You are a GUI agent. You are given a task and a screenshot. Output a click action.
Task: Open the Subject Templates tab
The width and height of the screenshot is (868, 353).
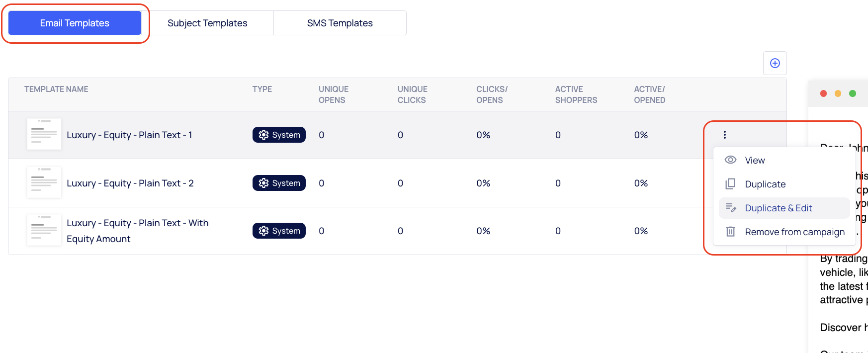point(207,23)
